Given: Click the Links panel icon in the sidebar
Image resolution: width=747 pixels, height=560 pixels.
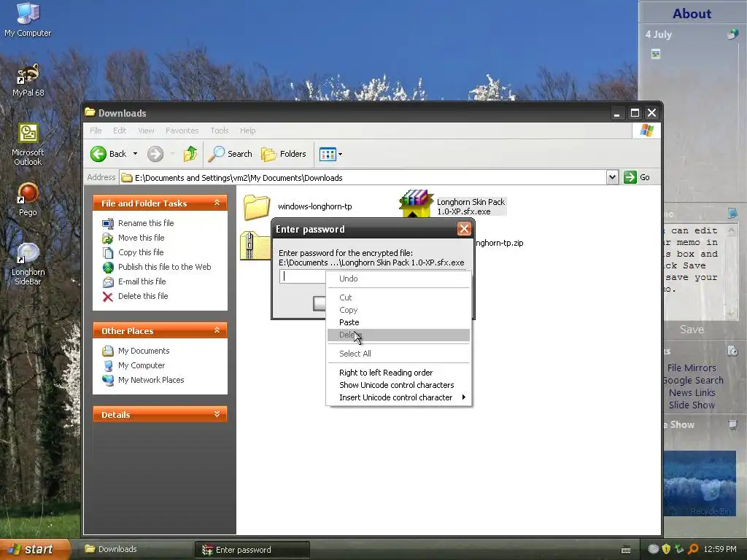Looking at the screenshot, I should pyautogui.click(x=732, y=351).
